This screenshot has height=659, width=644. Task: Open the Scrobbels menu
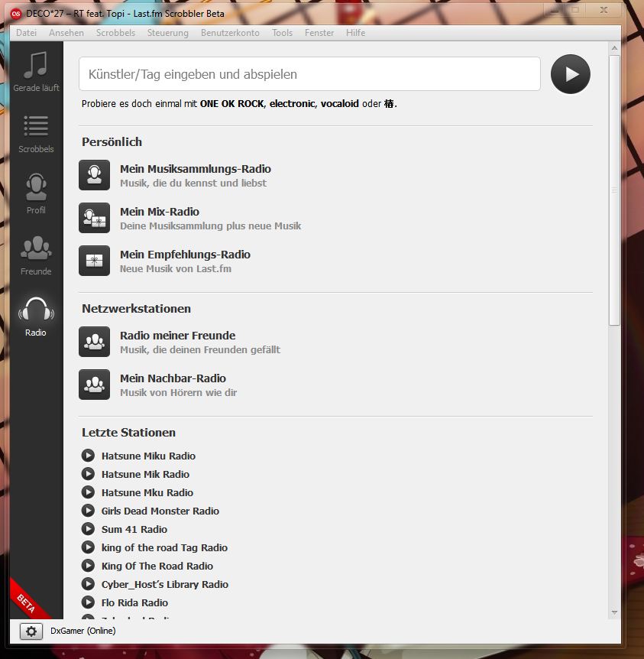click(115, 33)
